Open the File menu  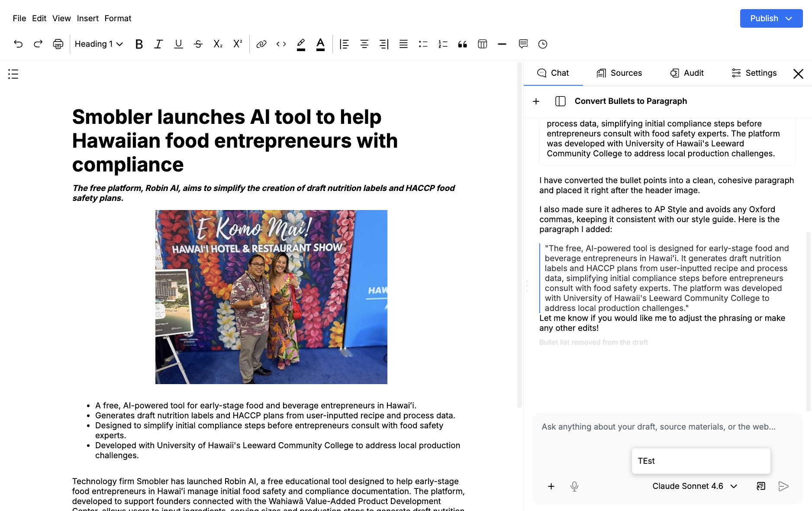(19, 18)
